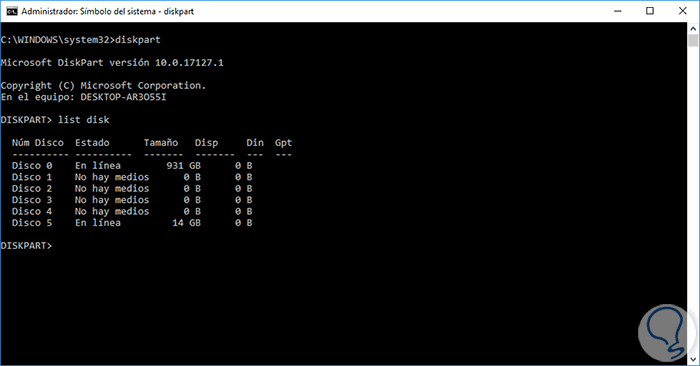Click the 'Disco 5' row entry

32,223
